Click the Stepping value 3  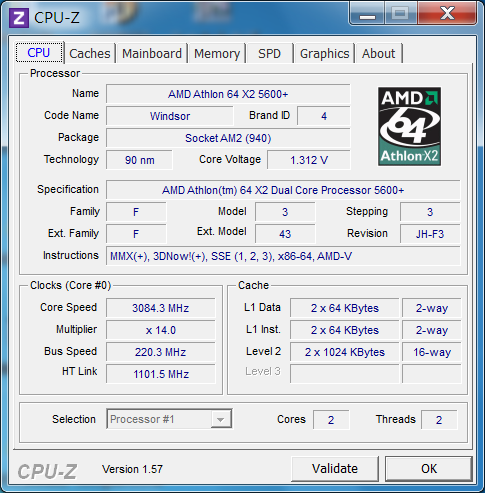point(430,212)
